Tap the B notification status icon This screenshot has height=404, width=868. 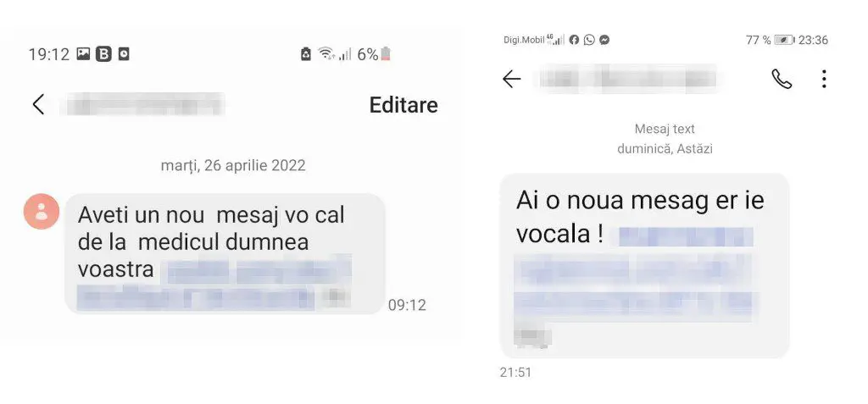pos(103,53)
